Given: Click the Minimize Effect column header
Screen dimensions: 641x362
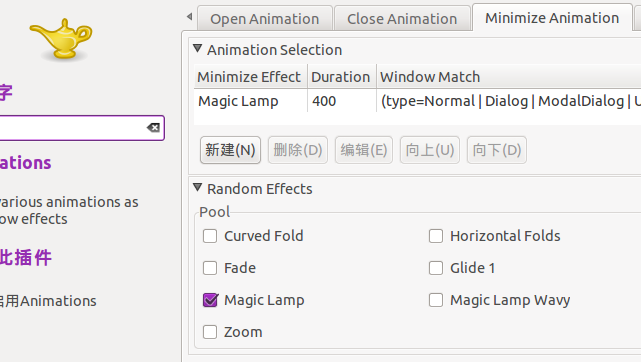Looking at the screenshot, I should (250, 77).
